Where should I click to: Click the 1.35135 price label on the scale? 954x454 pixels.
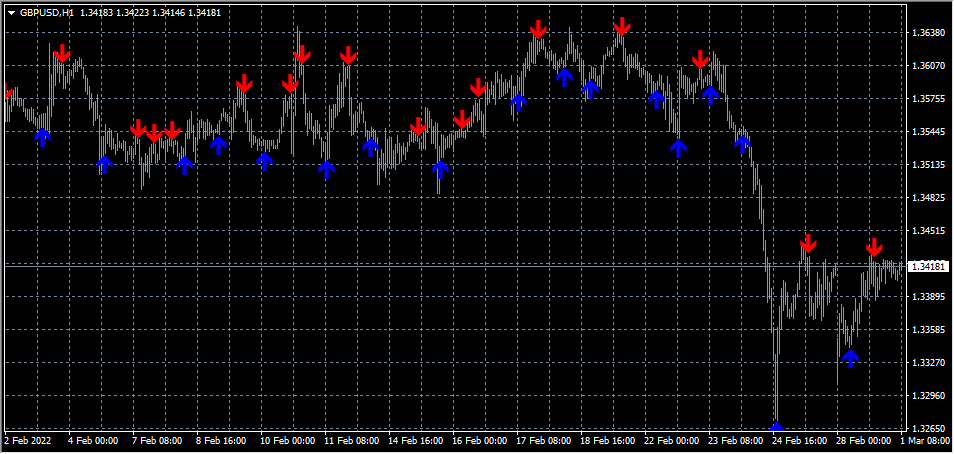pyautogui.click(x=929, y=165)
